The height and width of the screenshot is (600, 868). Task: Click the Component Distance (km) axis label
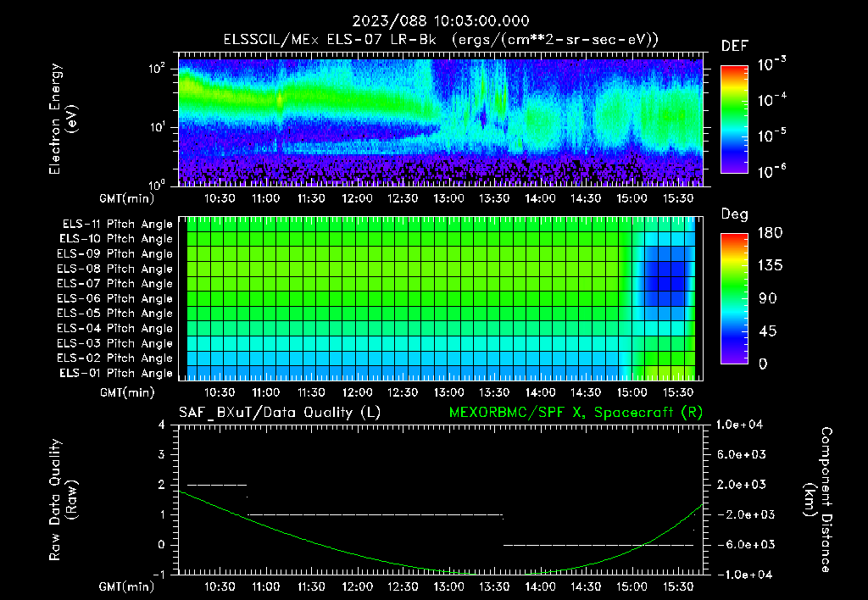[818, 500]
